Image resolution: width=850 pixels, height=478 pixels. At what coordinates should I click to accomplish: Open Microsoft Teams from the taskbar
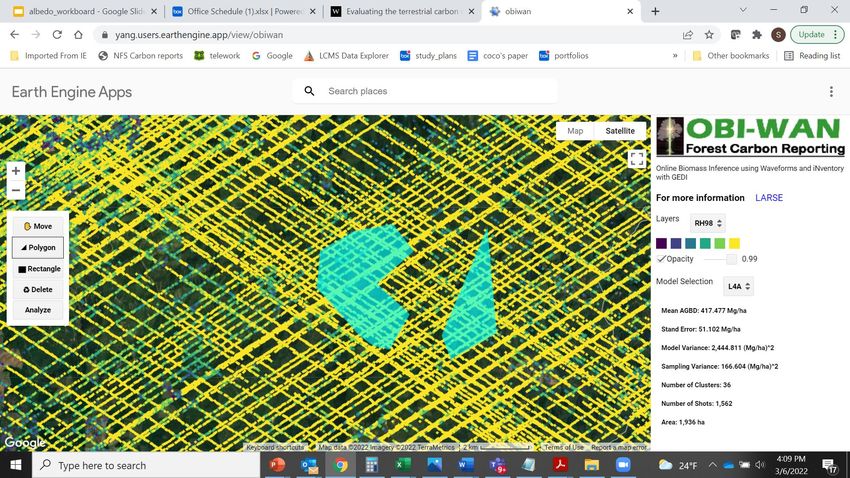[497, 465]
